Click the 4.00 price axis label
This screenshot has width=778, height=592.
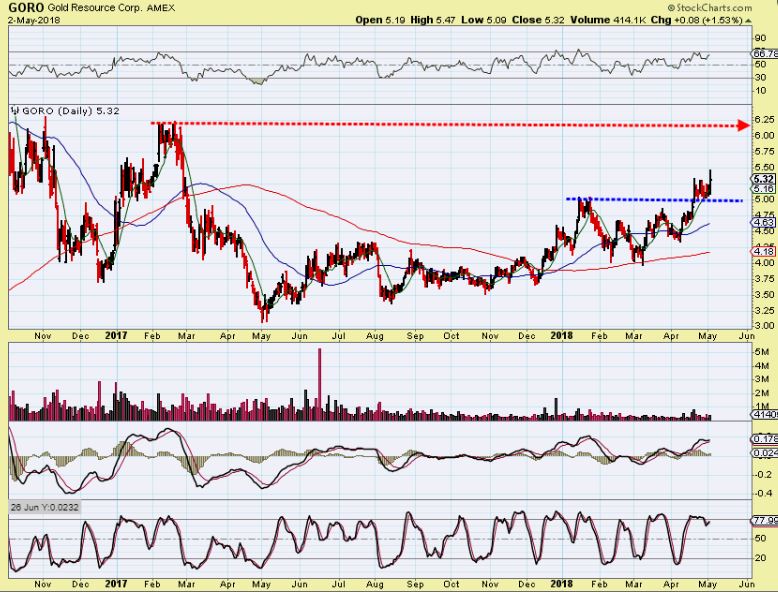(x=764, y=263)
